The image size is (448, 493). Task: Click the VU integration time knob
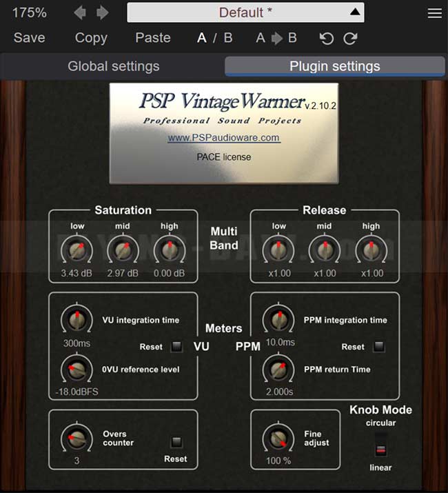click(77, 320)
